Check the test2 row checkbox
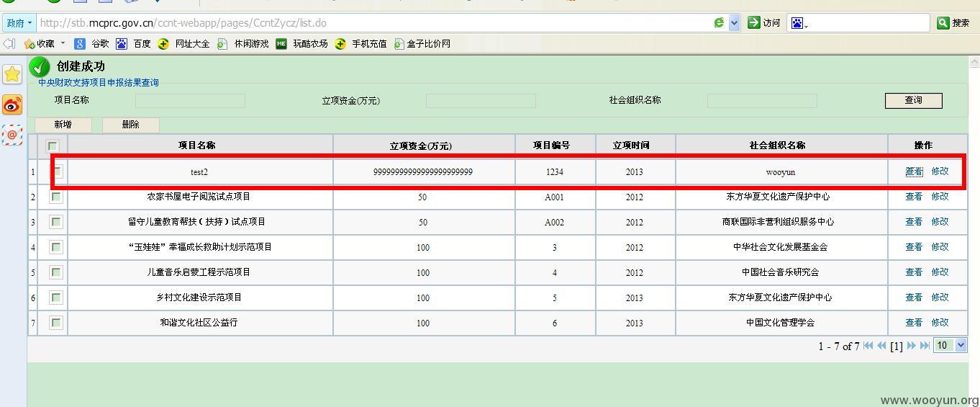This screenshot has width=980, height=407. 56,171
